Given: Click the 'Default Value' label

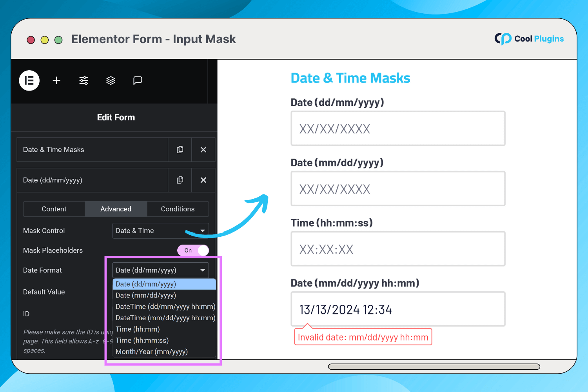Looking at the screenshot, I should (x=44, y=292).
